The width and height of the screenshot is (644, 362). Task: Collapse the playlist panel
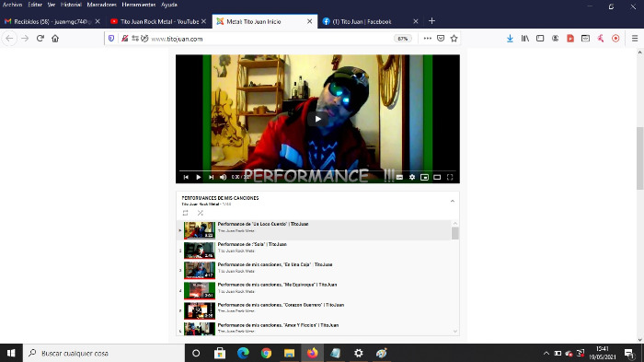tap(453, 201)
